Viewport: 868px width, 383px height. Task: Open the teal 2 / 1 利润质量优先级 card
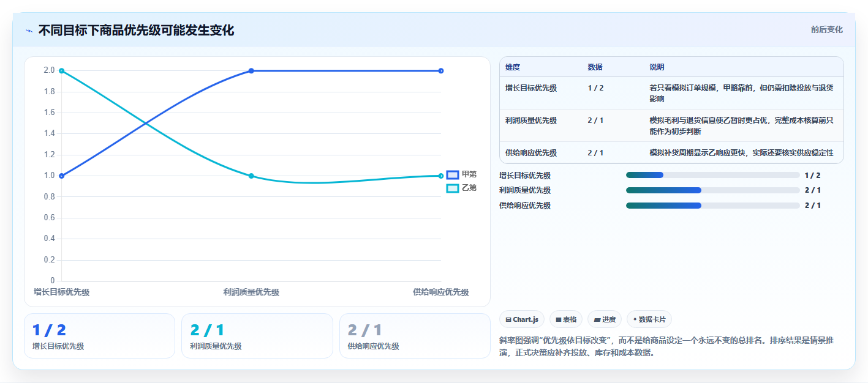pyautogui.click(x=257, y=336)
